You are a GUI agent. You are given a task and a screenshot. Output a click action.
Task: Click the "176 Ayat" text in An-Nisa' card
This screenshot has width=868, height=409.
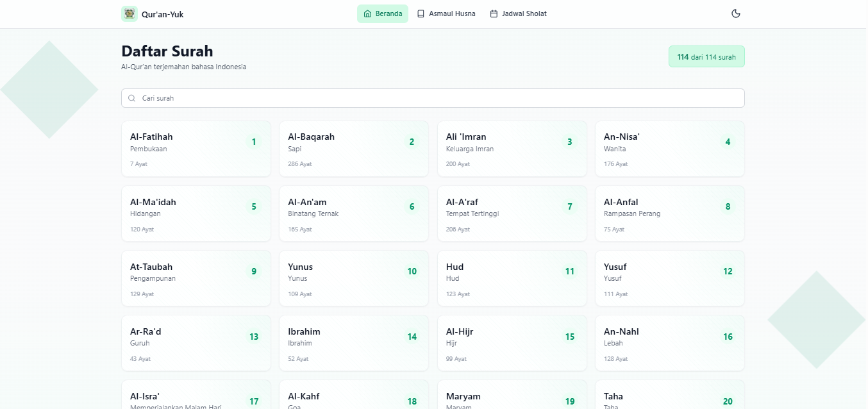(615, 164)
